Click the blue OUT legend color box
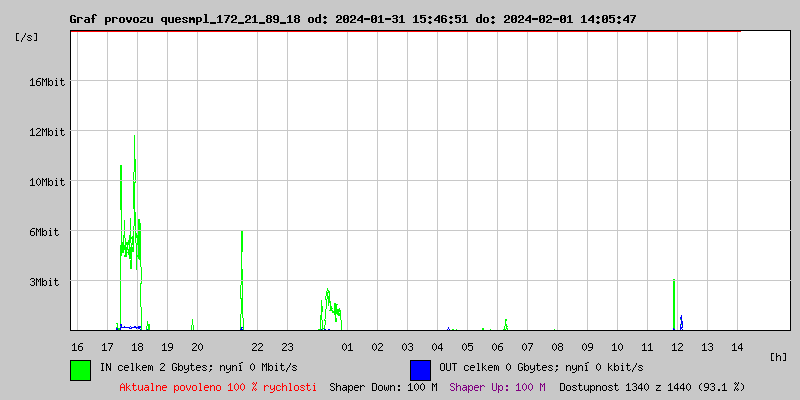Viewport: 800px width, 400px height. pos(420,369)
